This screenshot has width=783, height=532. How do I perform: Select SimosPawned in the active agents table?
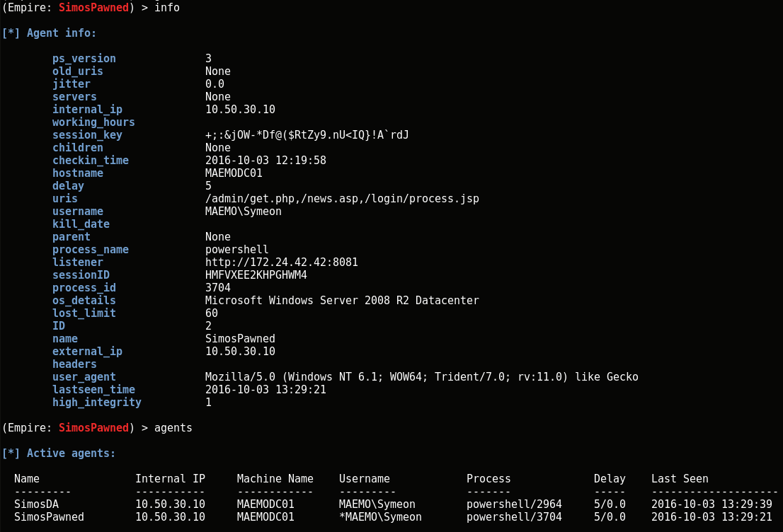point(49,517)
